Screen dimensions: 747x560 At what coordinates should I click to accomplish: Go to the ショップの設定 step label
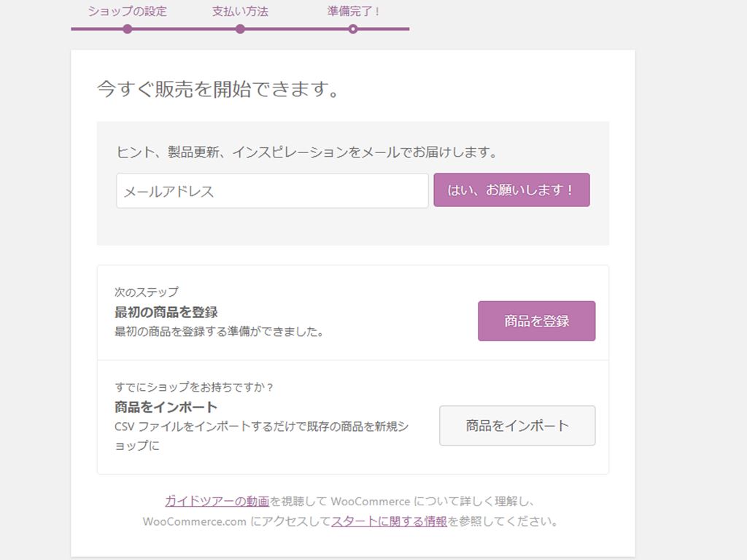(x=127, y=12)
